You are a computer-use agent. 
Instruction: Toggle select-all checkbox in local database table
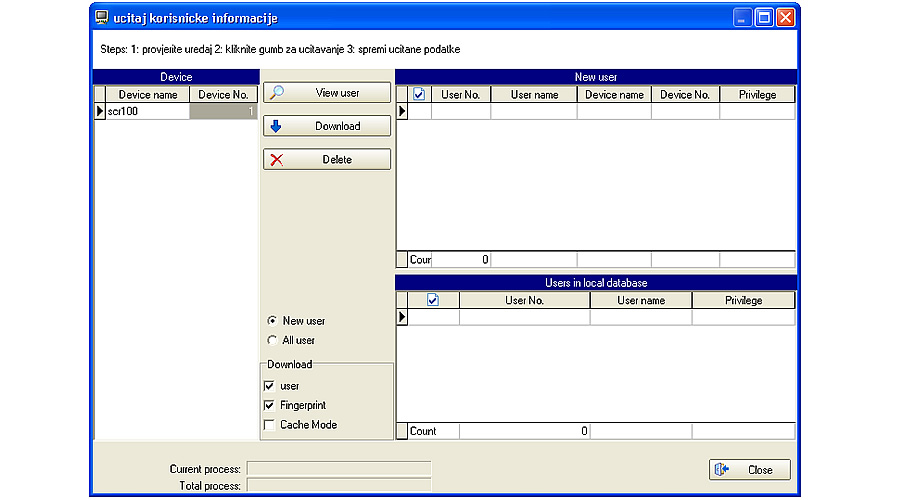pyautogui.click(x=433, y=300)
